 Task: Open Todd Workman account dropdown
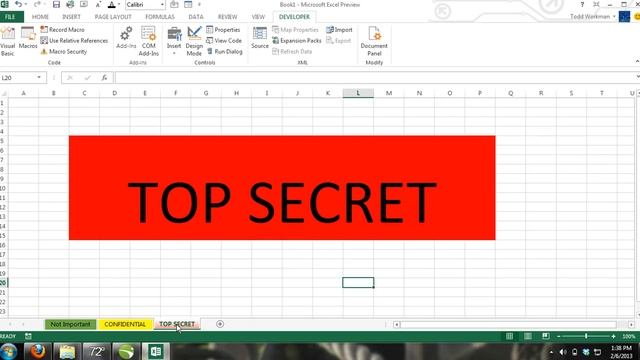[593, 17]
